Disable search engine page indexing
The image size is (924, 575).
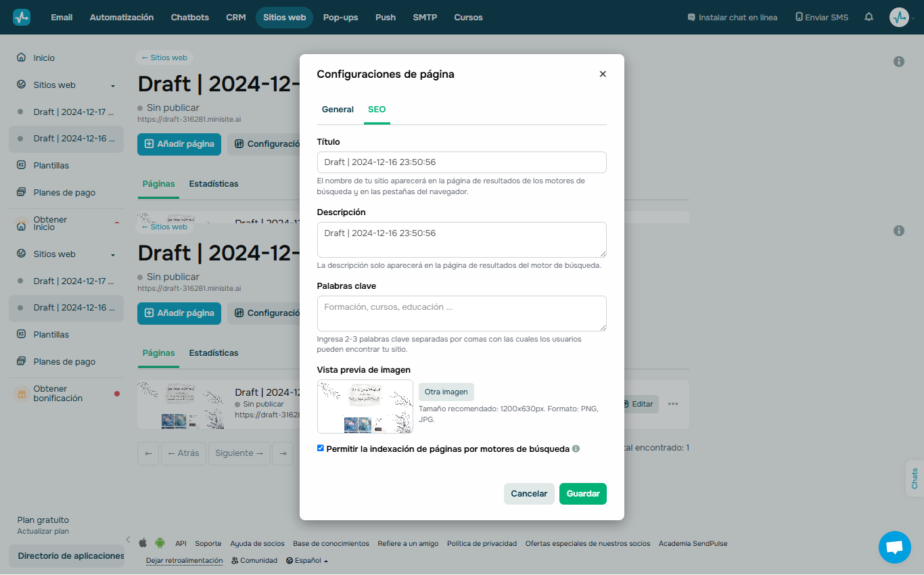pyautogui.click(x=321, y=448)
